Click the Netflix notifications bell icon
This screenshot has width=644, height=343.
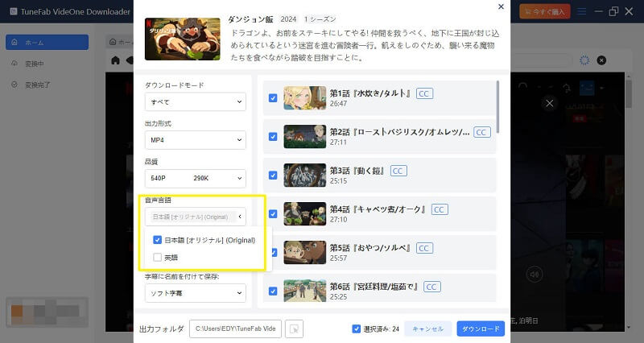coord(567,88)
